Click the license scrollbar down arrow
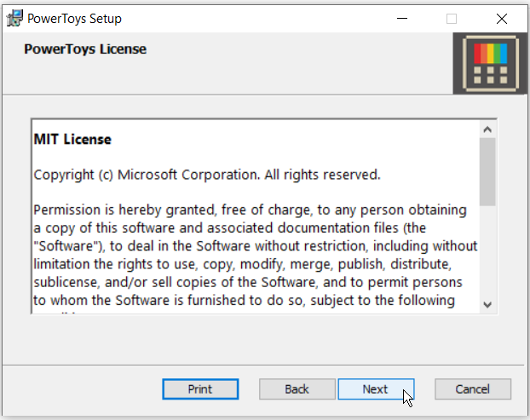Image resolution: width=530 pixels, height=420 pixels. coord(487,305)
